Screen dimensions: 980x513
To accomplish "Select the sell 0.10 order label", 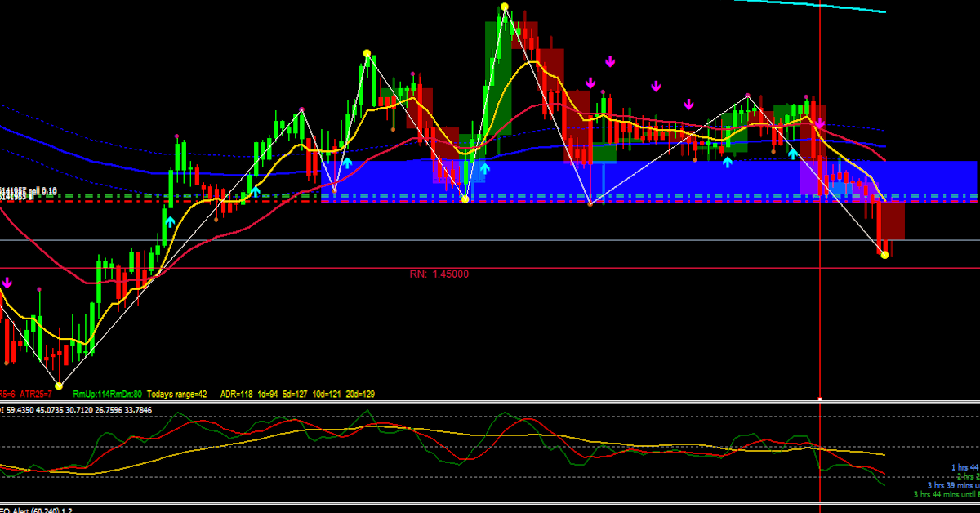I will [x=42, y=191].
